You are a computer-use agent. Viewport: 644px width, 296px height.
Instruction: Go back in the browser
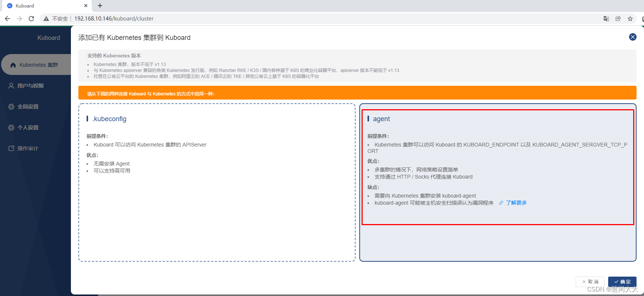pos(7,19)
